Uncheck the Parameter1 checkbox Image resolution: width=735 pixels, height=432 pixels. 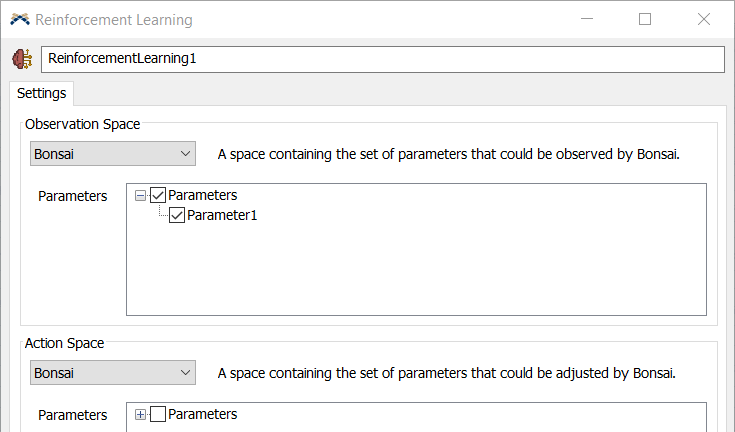pos(177,216)
